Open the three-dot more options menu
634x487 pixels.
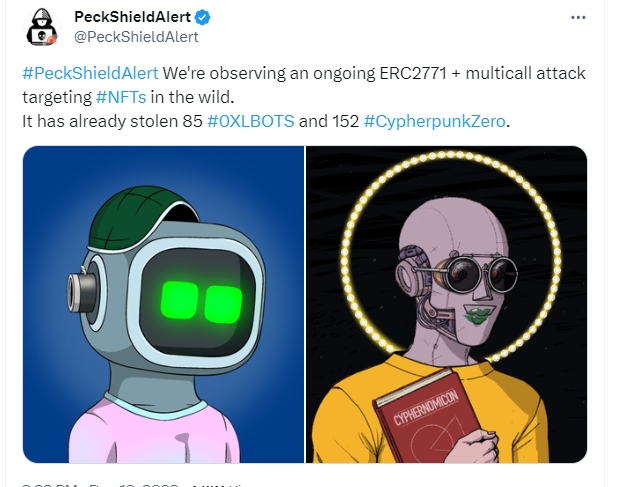click(x=578, y=17)
